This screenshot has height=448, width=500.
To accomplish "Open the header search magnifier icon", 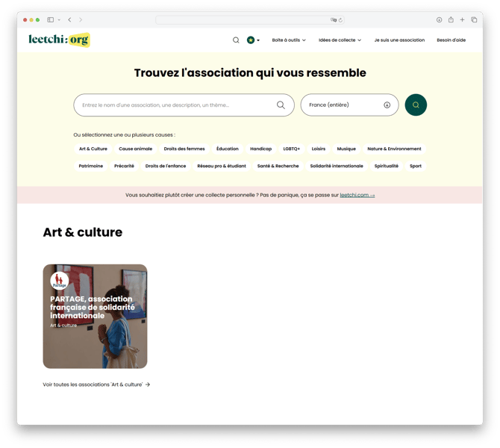I will [236, 40].
